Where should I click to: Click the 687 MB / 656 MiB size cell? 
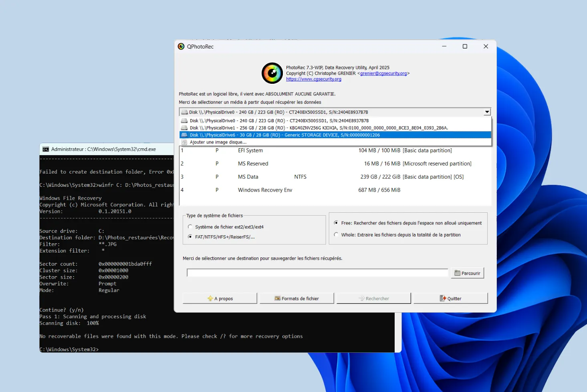379,190
